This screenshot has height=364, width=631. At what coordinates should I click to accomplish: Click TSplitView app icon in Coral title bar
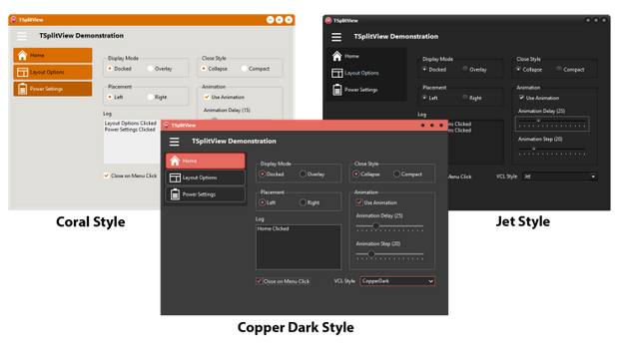coord(14,19)
